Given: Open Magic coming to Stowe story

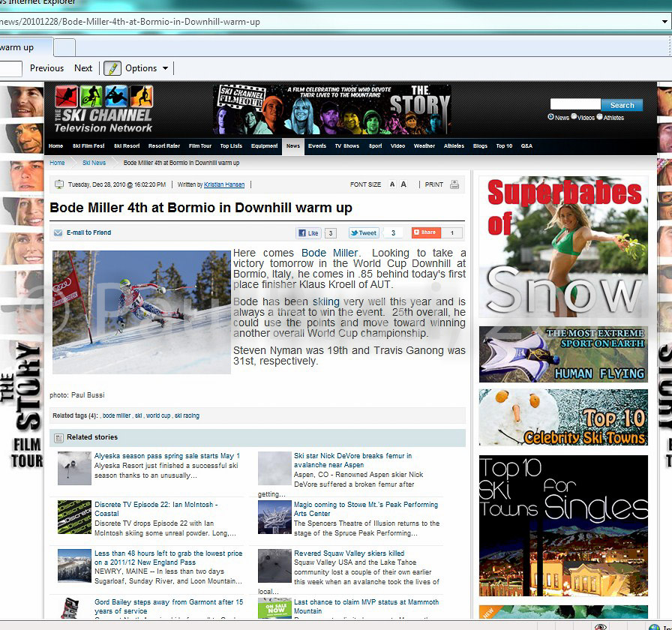Looking at the screenshot, I should tap(365, 509).
